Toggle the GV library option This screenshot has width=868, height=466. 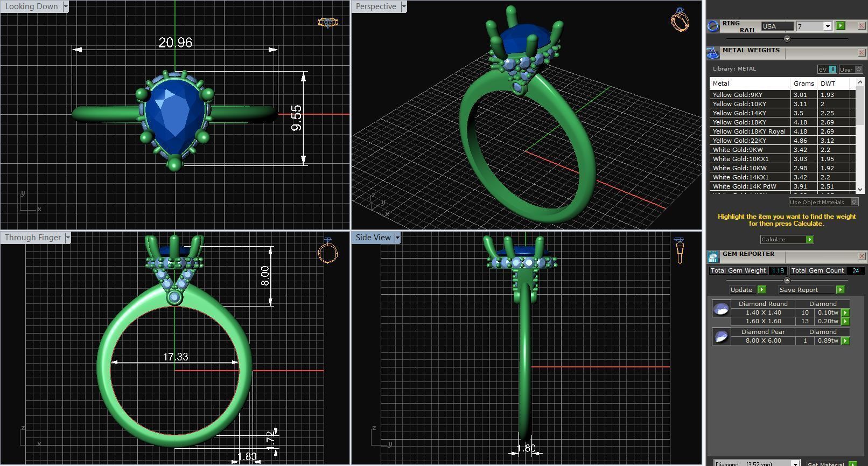[827, 69]
